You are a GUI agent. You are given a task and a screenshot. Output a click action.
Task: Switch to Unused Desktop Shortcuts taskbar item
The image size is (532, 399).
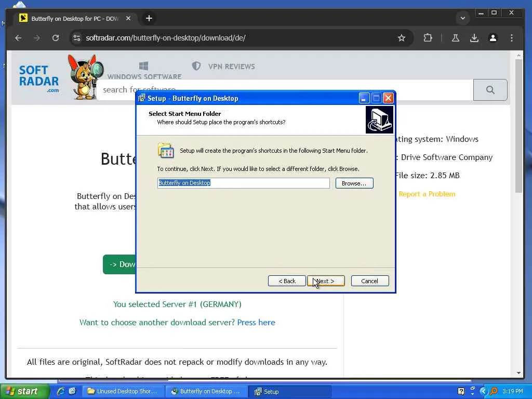124,391
